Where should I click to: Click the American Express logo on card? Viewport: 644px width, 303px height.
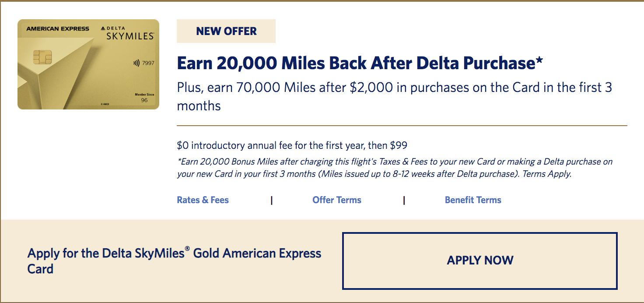pyautogui.click(x=58, y=29)
